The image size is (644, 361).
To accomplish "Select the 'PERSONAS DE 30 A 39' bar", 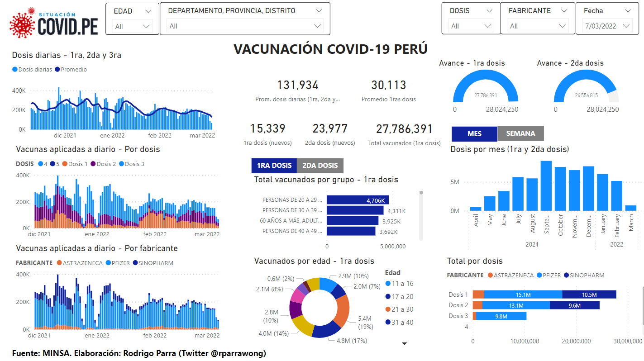I will [355, 210].
